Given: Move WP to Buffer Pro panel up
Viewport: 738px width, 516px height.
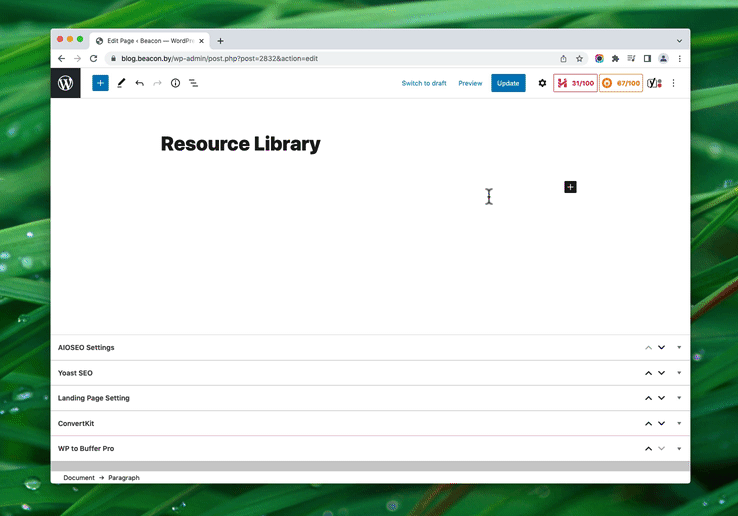Looking at the screenshot, I should click(x=648, y=449).
